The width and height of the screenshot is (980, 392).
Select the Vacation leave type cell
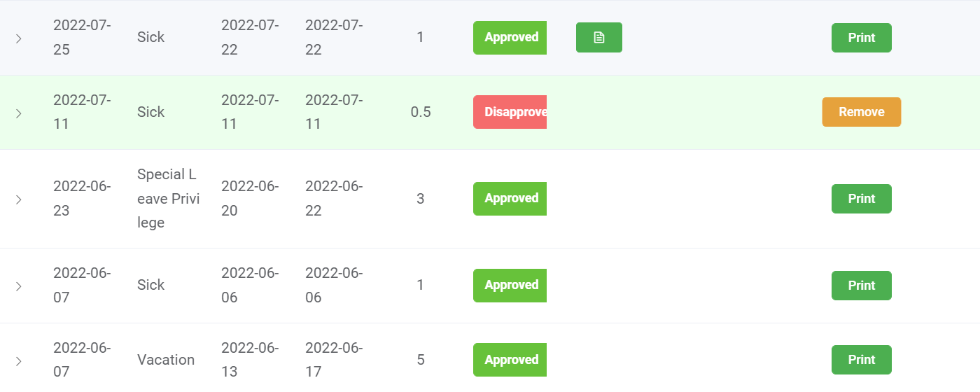click(x=166, y=360)
